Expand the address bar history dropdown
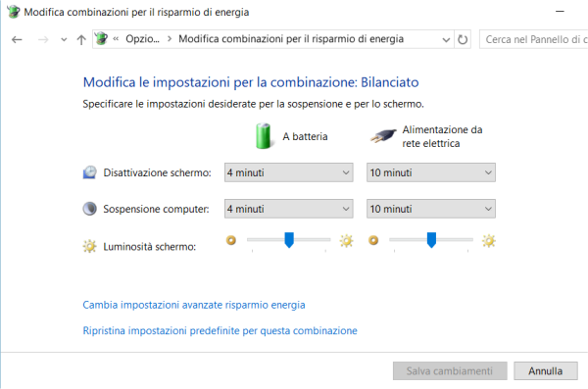 [446, 39]
